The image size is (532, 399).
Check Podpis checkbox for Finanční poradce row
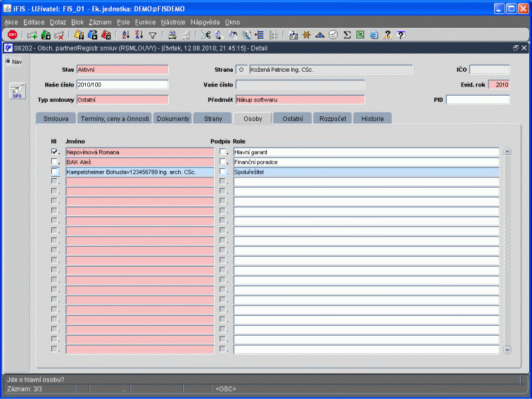[x=223, y=161]
